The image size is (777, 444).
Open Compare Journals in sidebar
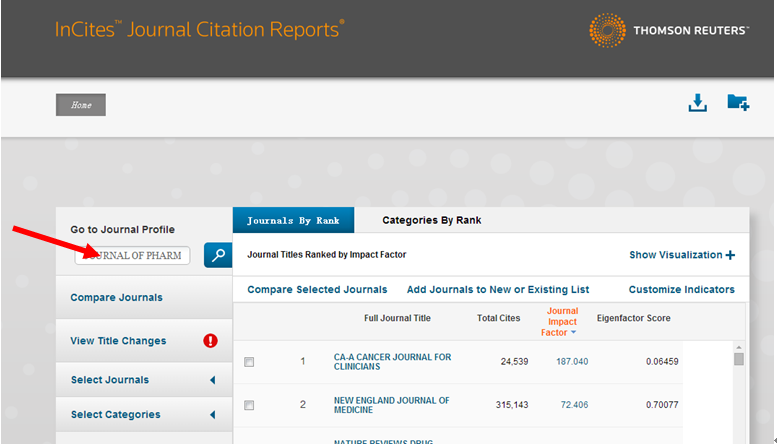[x=116, y=298]
